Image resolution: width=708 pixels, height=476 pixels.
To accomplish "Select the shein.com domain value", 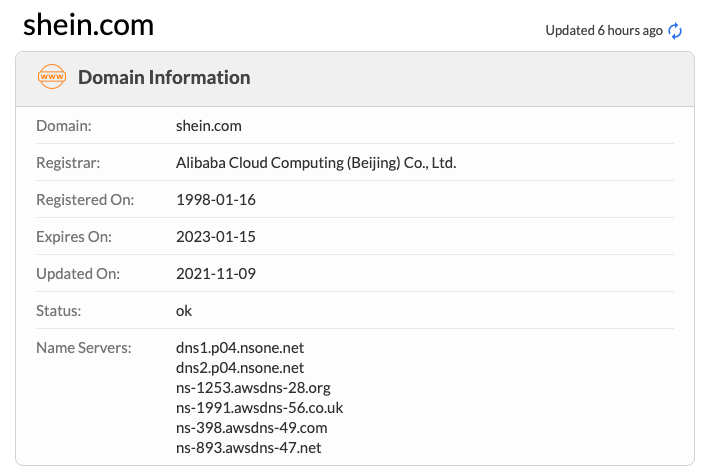I will [x=209, y=126].
